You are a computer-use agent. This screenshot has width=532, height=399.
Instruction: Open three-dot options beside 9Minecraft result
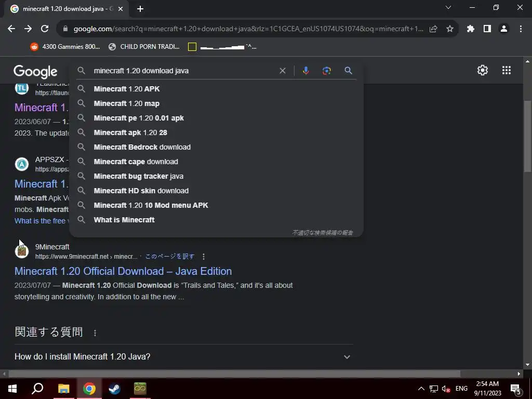tap(204, 257)
